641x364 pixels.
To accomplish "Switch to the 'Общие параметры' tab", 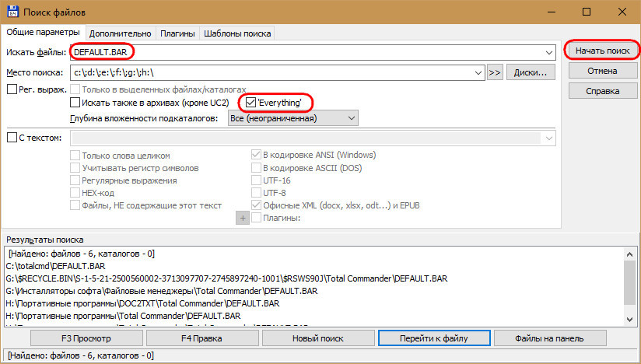I will tap(43, 32).
